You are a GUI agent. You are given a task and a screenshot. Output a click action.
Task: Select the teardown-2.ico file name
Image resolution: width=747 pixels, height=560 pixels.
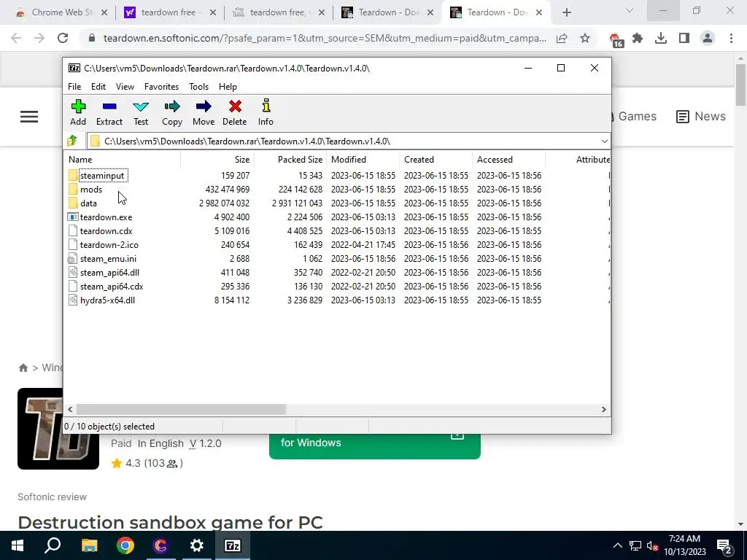click(x=109, y=245)
